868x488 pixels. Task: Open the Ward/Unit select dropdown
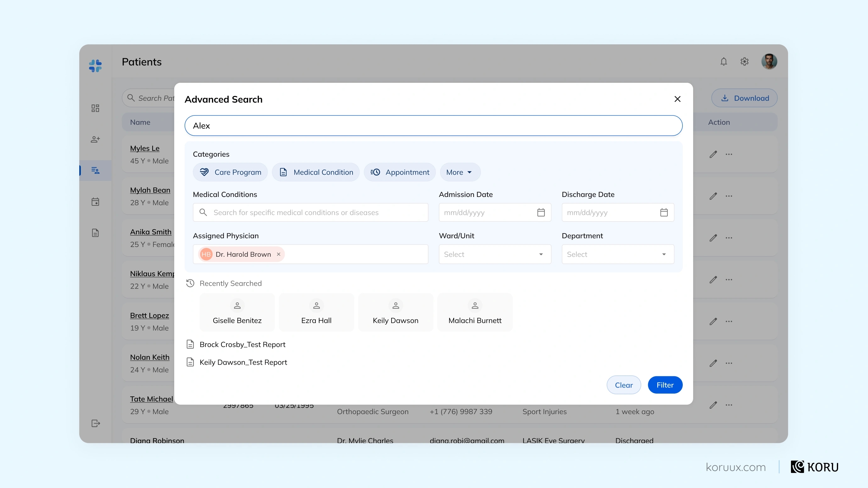tap(495, 254)
